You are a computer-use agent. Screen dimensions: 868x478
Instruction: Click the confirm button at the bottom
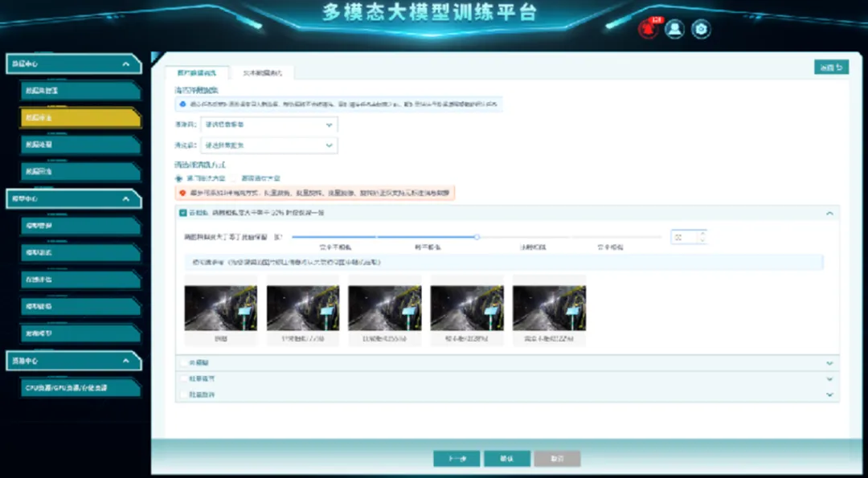(507, 458)
